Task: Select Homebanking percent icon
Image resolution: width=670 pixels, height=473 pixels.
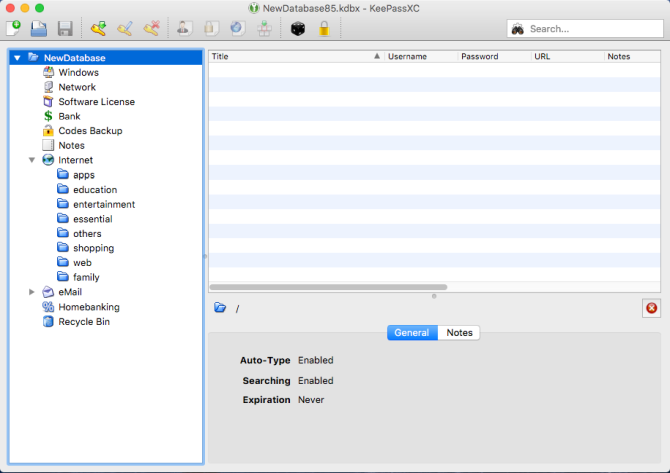Action: click(x=48, y=307)
